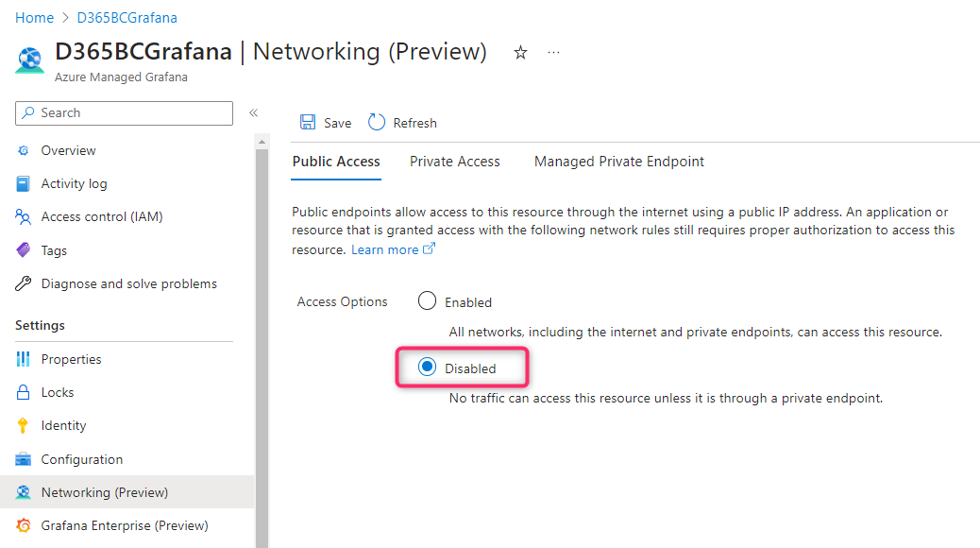Image resolution: width=980 pixels, height=548 pixels.
Task: Switch to the Managed Private Endpoint tab
Action: 618,162
